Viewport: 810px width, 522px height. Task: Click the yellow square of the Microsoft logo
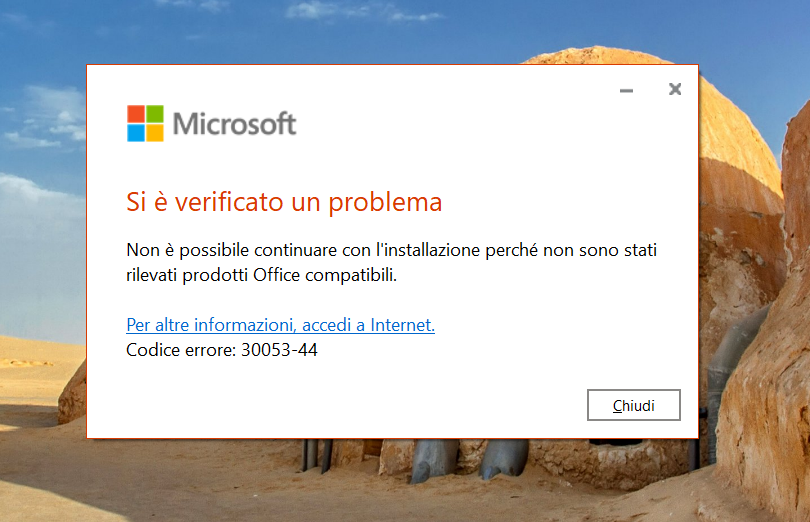click(x=154, y=132)
